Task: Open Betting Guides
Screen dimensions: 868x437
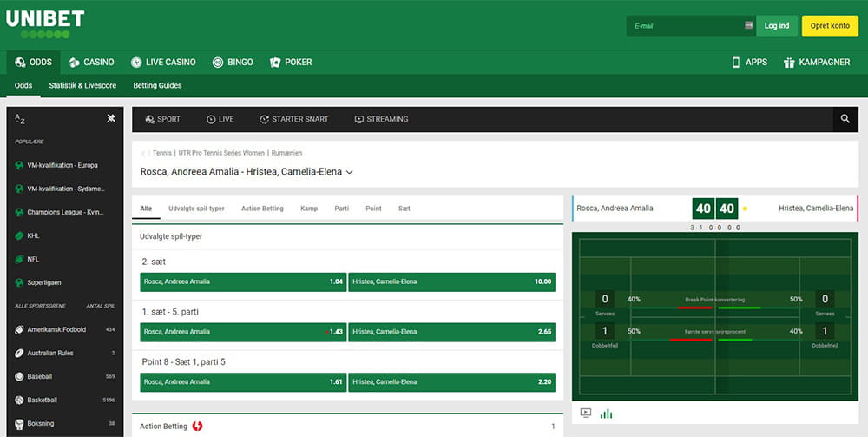Action: coord(157,85)
